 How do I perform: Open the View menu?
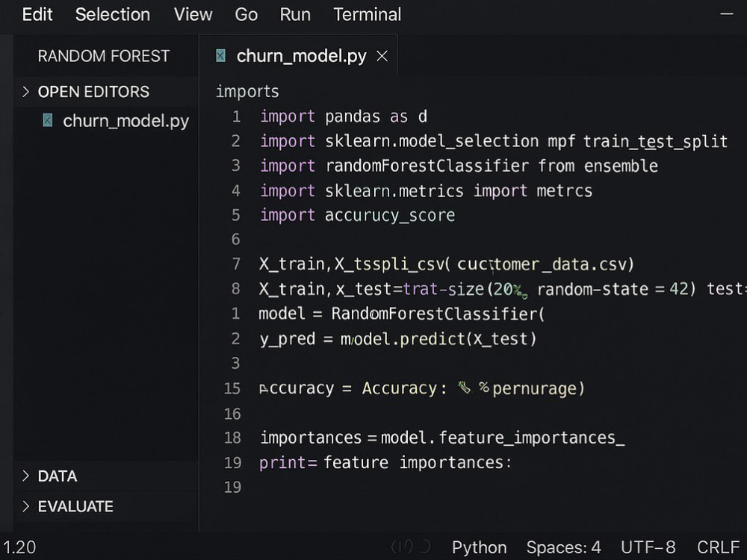[193, 14]
